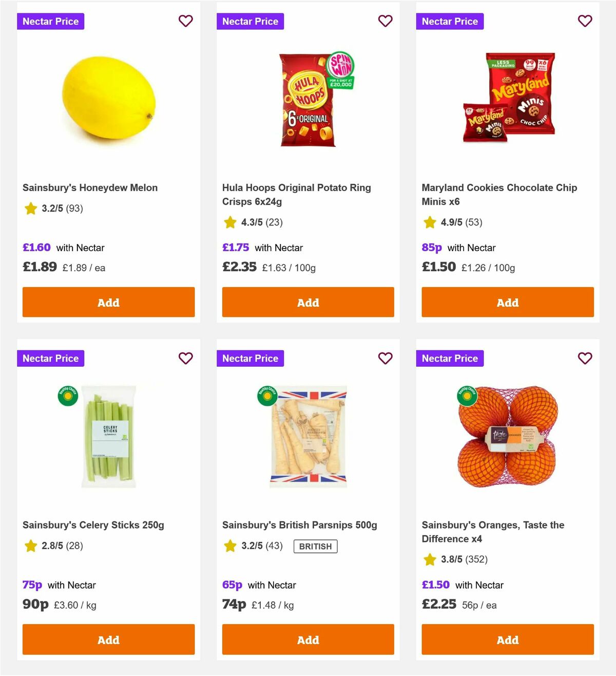Click the heart icon on Hula Hoops crisps
The image size is (616, 676).
tap(386, 21)
